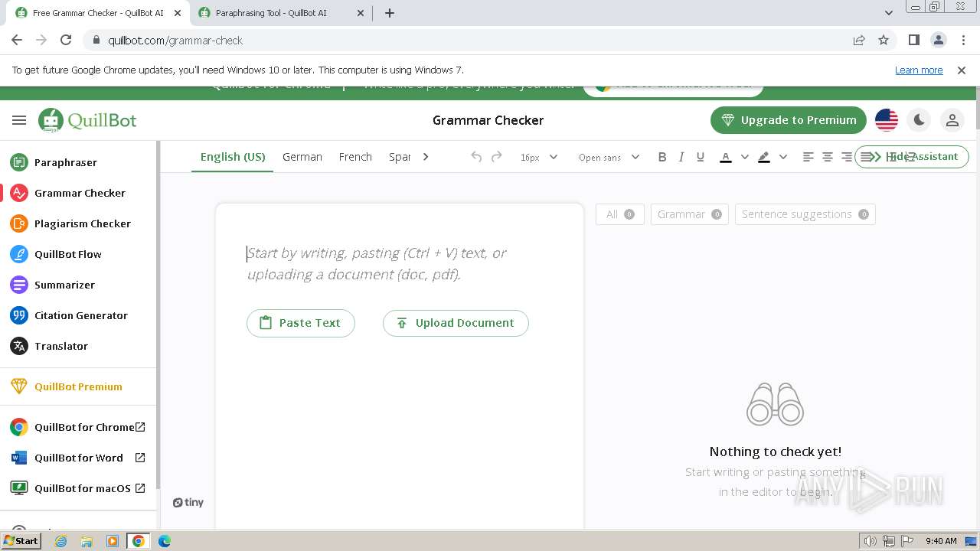
Task: Expand the highlight color dropdown arrow
Action: [x=782, y=157]
